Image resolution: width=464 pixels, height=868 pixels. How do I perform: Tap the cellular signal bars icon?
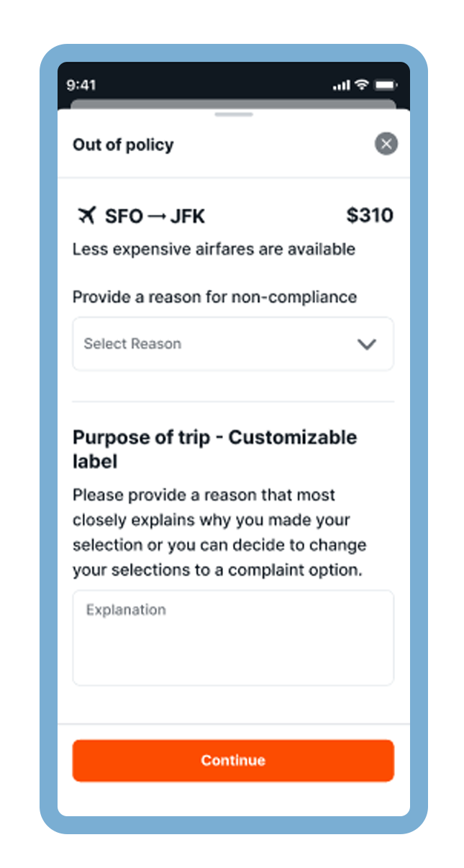pos(341,85)
